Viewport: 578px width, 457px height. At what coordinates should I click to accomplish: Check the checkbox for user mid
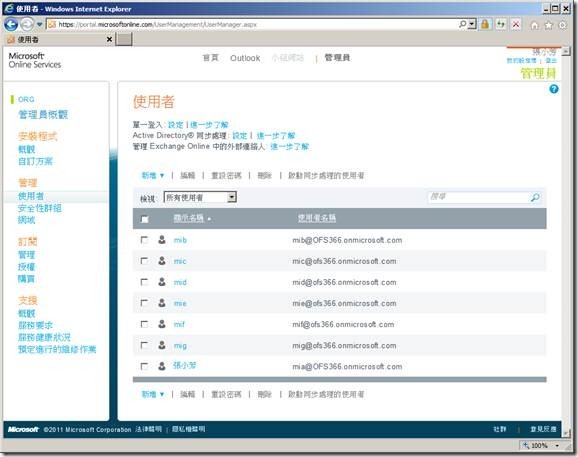click(144, 282)
